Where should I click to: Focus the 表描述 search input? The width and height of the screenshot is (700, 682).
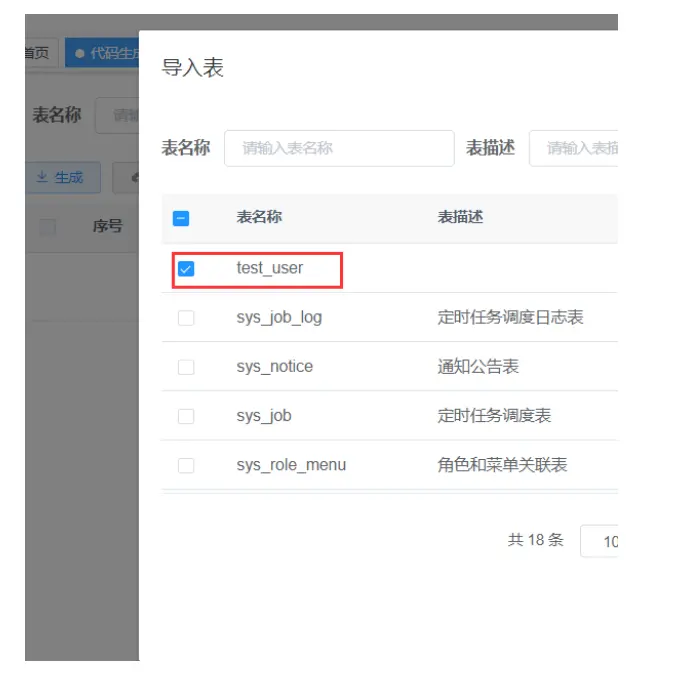[x=574, y=148]
